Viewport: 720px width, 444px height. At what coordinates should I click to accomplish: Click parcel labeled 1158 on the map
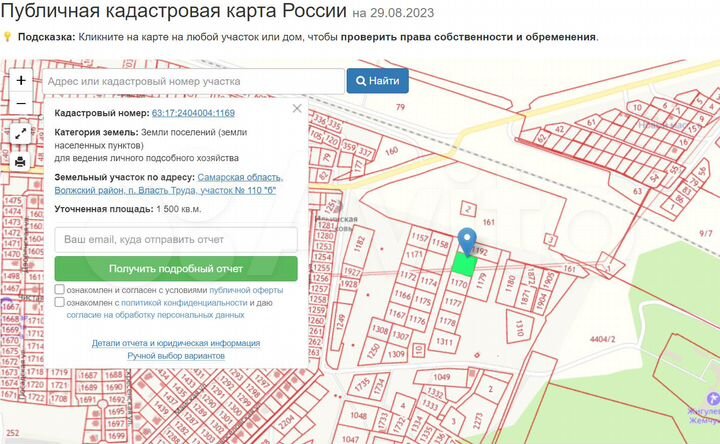click(x=440, y=243)
